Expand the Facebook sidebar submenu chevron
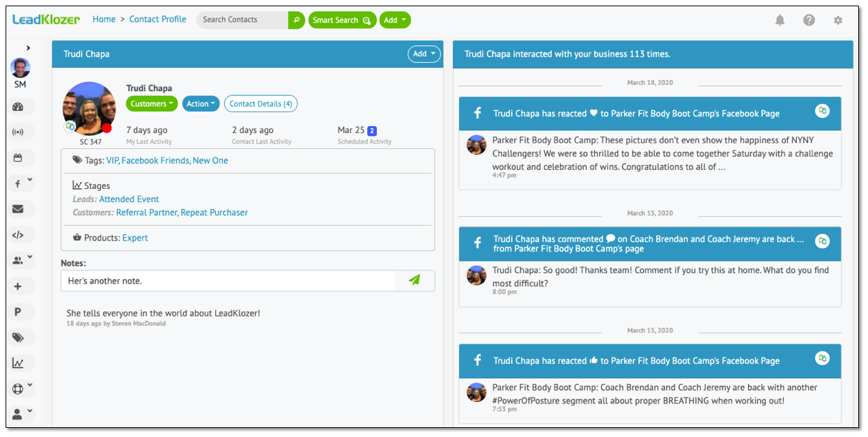Image resolution: width=868 pixels, height=437 pixels. pos(29,181)
